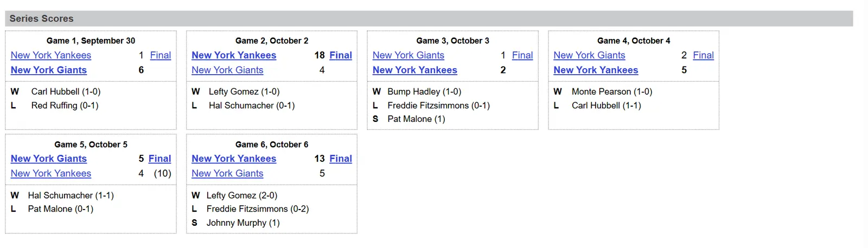Click New York Giants in Game 3
The image size is (868, 248).
point(409,55)
